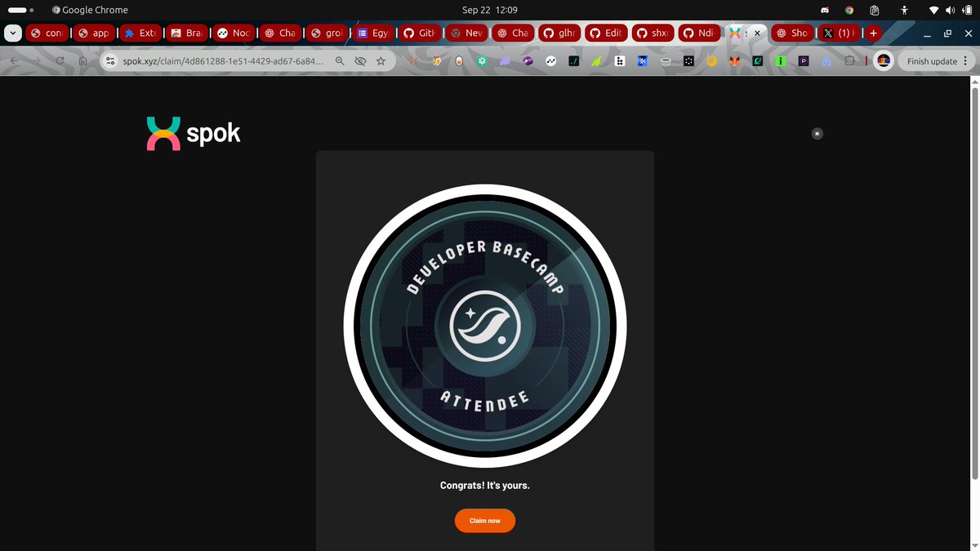Click the spok logo on the page
980x551 pixels.
point(193,132)
